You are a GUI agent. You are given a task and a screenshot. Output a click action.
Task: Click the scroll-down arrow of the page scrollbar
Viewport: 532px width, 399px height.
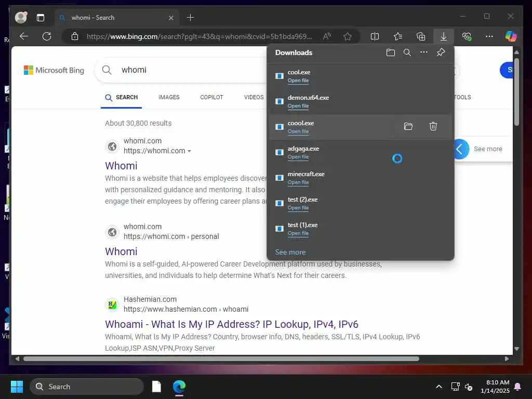click(x=516, y=349)
